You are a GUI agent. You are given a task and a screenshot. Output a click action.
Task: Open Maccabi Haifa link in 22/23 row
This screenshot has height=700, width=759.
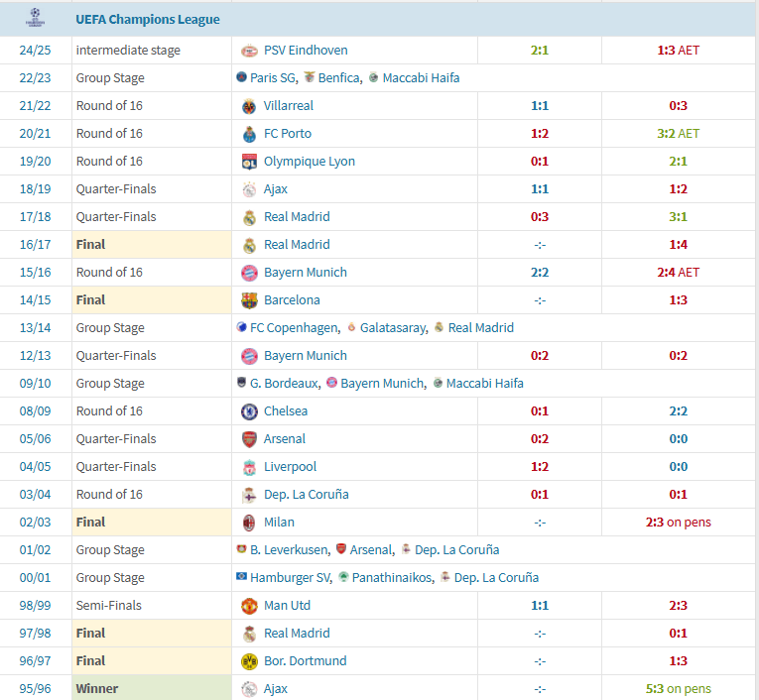coord(421,78)
